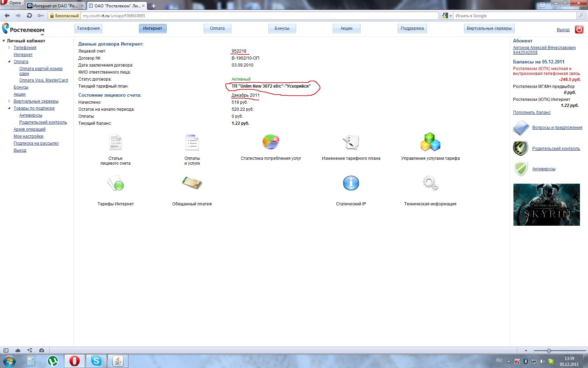The height and width of the screenshot is (368, 588).
Task: Collapse the Оплата tree node
Action: click(9, 61)
